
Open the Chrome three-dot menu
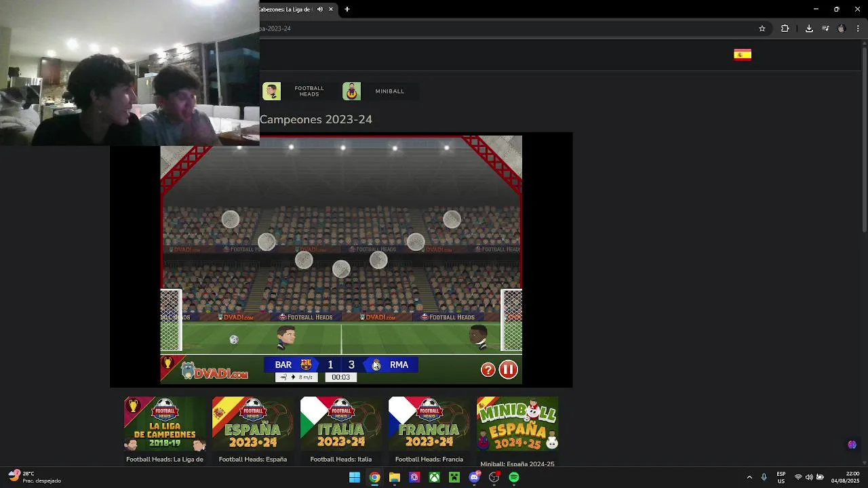858,28
